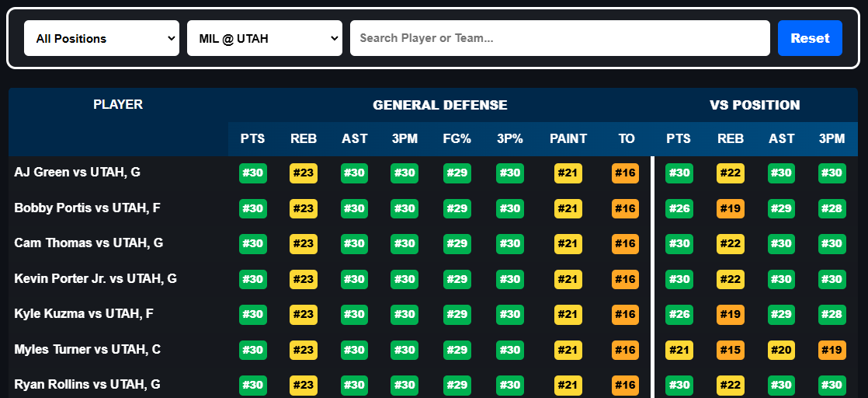Click Myles Turner's VS Position 3PM #19 badge
Screen dimensions: 868x398
click(832, 350)
